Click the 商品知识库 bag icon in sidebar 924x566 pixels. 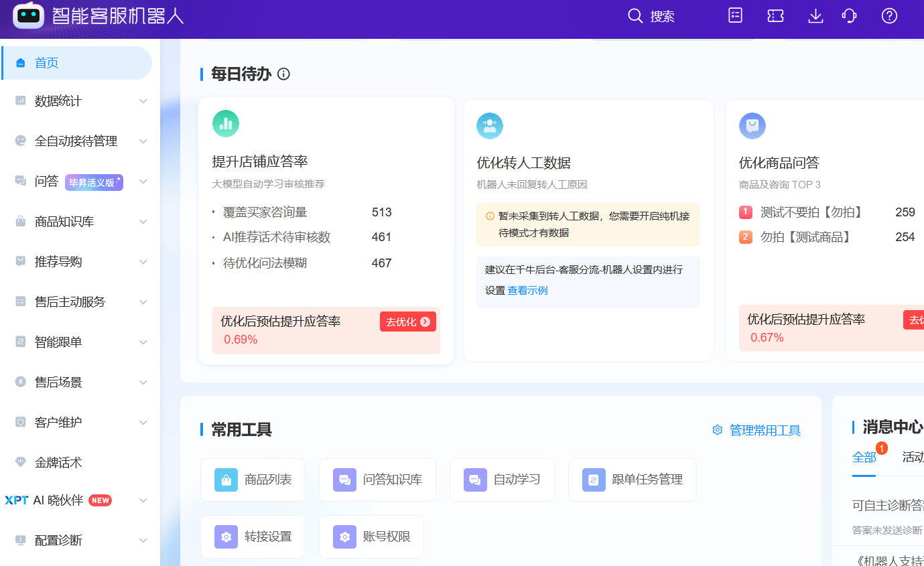pyautogui.click(x=21, y=222)
